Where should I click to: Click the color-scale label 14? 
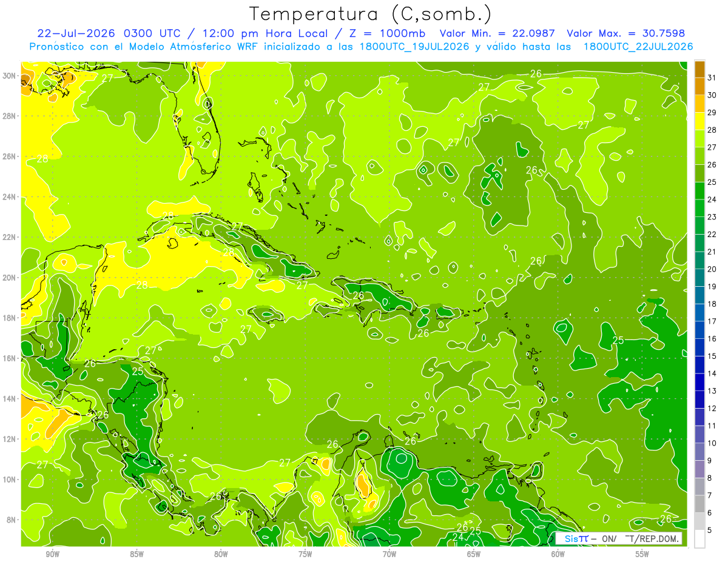(x=712, y=373)
